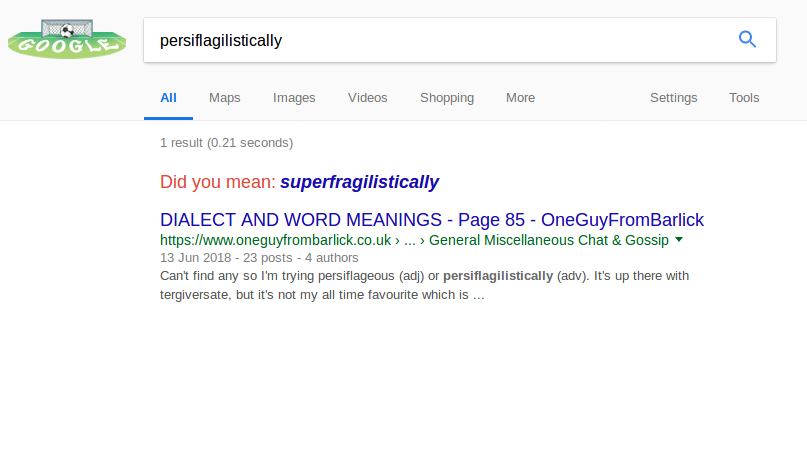Select the All results tab

[168, 98]
